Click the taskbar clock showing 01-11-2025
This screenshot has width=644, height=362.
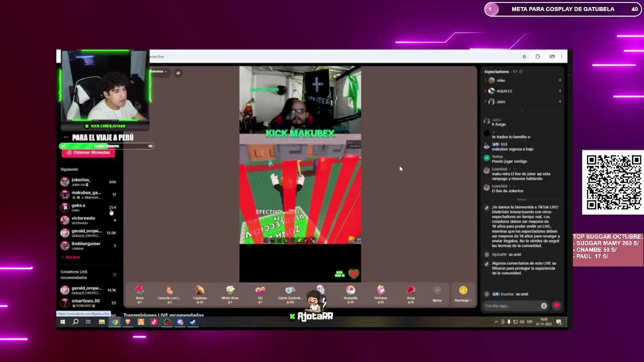coord(543,322)
